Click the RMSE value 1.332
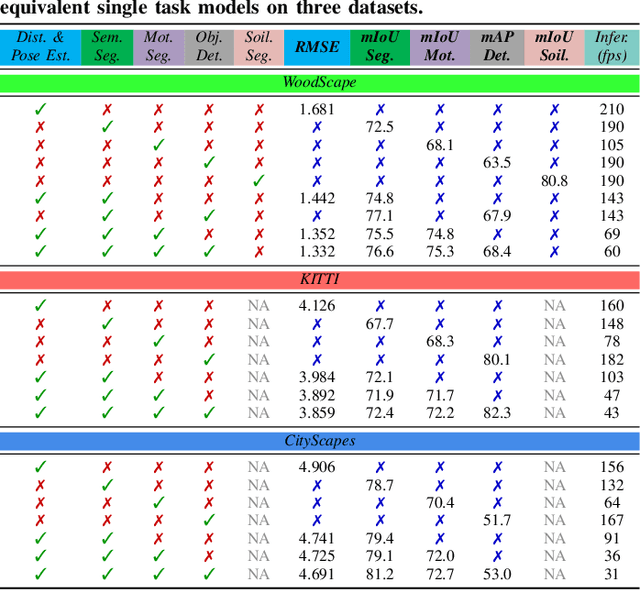This screenshot has width=640, height=590. point(317,251)
